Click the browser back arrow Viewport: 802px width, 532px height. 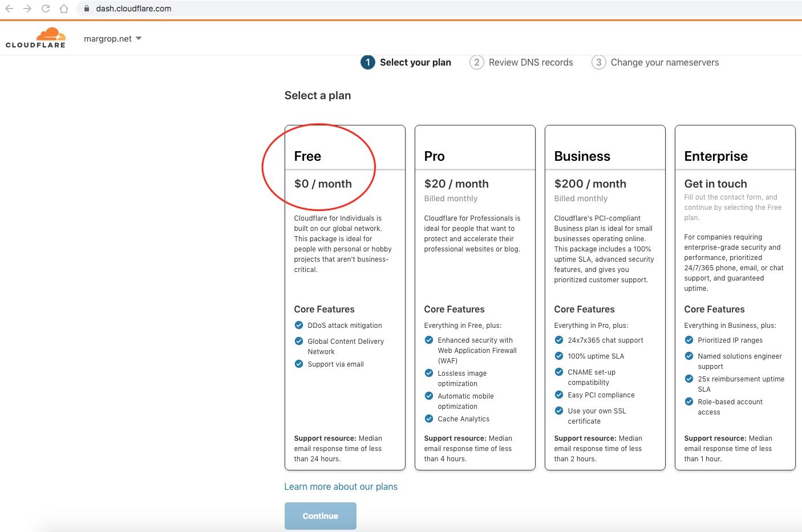(x=9, y=9)
